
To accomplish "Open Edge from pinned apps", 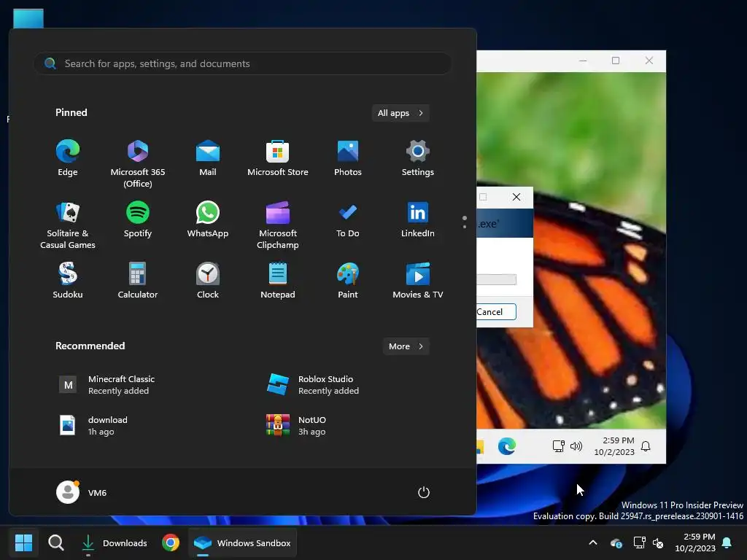I will pyautogui.click(x=68, y=158).
